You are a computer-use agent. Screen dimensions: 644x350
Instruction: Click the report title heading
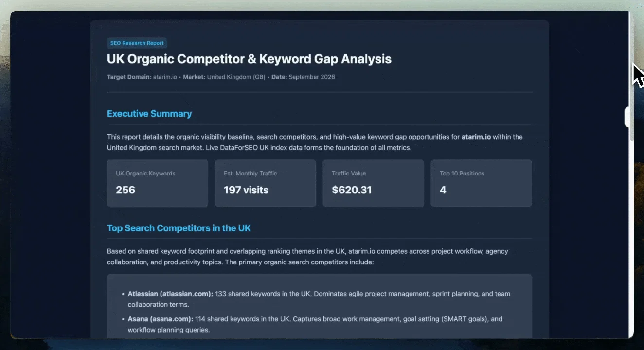click(249, 59)
